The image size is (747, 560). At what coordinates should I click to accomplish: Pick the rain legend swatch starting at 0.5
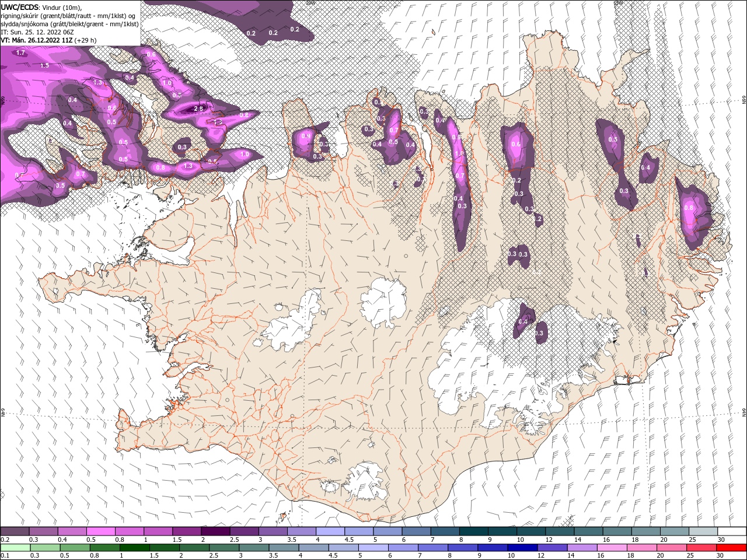tap(75, 548)
